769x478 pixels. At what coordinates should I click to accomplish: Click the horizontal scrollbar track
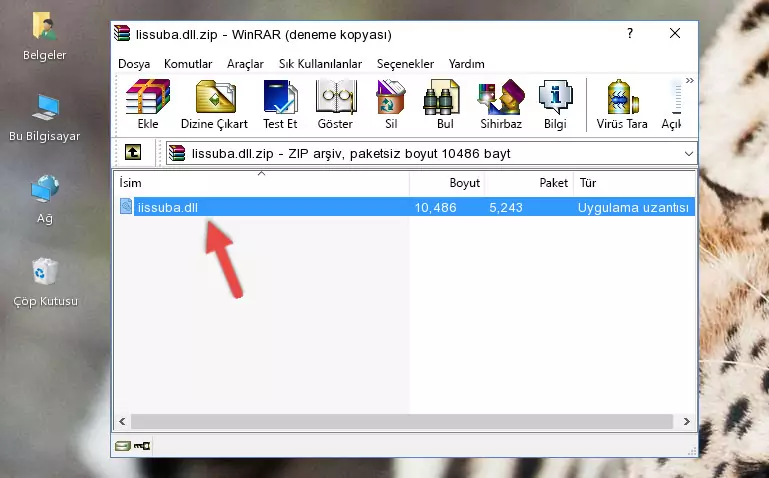click(x=402, y=421)
